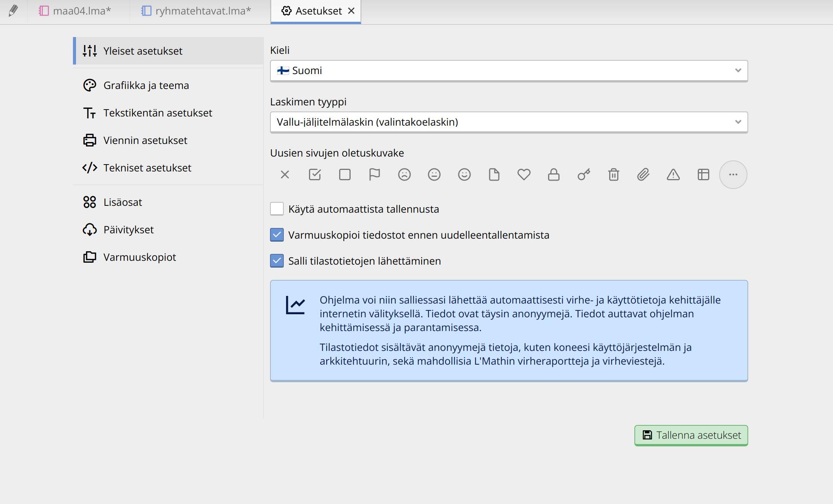Screen dimensions: 833x504
Task: Click the checkmark/task icon in page defaults
Action: click(314, 174)
